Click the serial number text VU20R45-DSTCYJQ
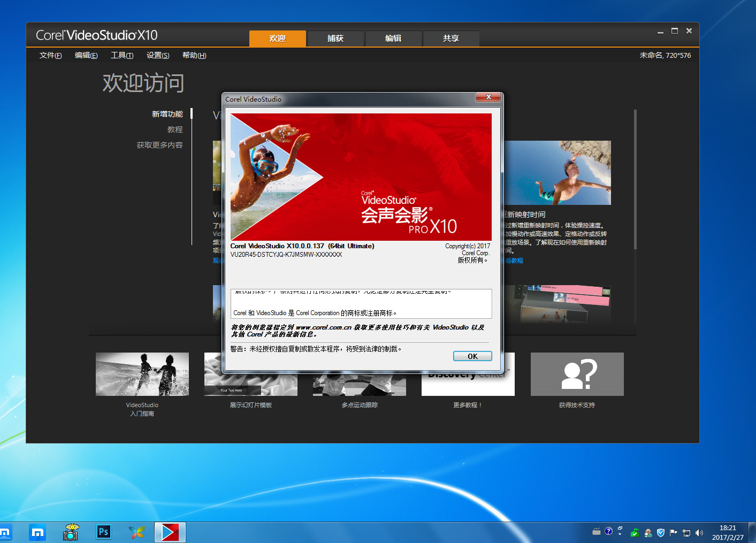Viewport: 756px width, 543px height. [x=286, y=255]
